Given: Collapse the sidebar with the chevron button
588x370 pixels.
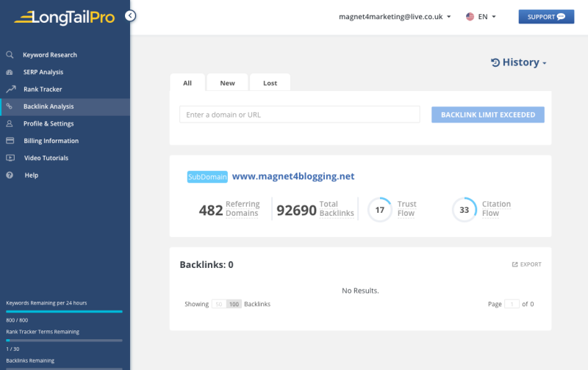Looking at the screenshot, I should pos(130,15).
